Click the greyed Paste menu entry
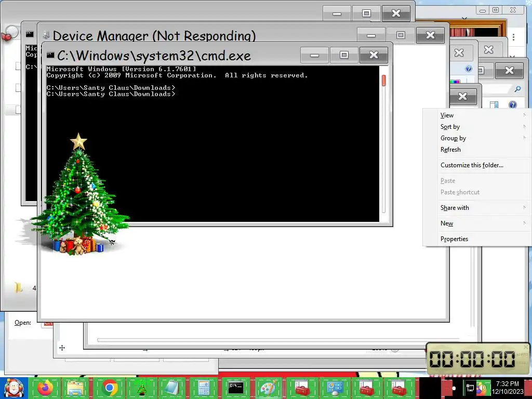 [x=478, y=181]
